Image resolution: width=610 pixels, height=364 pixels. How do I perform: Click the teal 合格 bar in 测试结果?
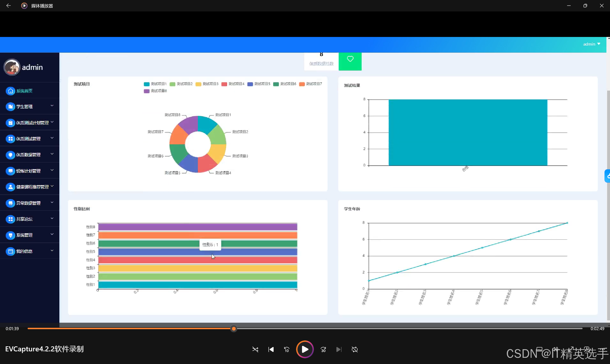pos(468,133)
